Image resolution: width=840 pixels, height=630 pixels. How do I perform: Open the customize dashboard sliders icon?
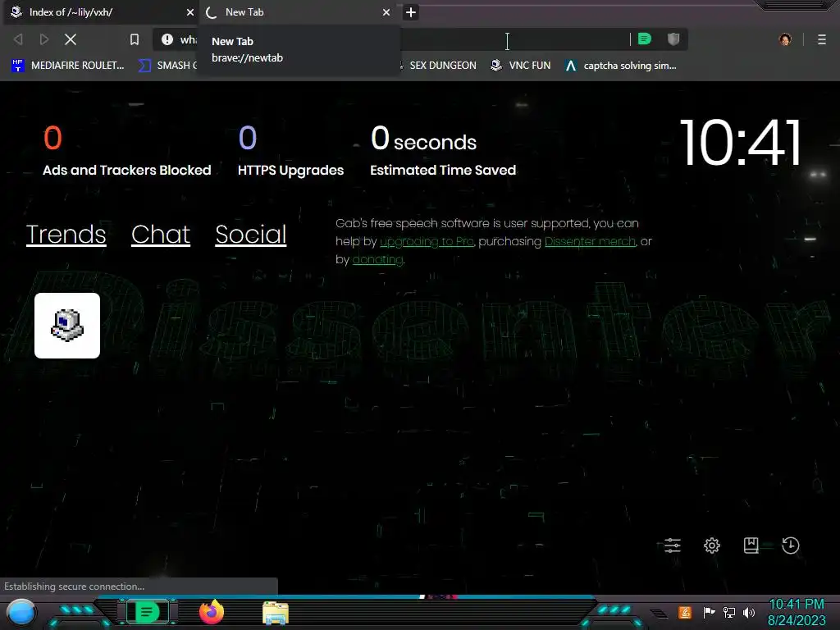point(673,546)
